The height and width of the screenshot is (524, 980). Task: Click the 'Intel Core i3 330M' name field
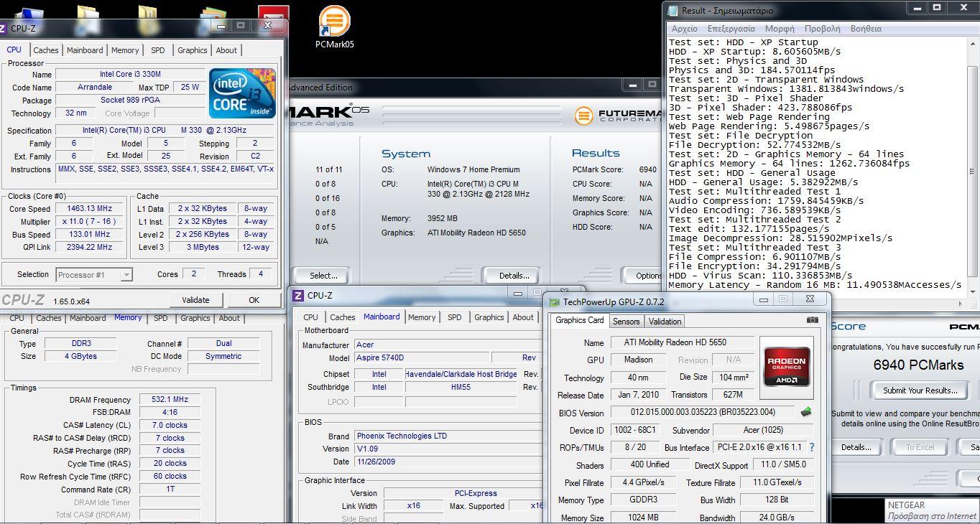click(130, 75)
